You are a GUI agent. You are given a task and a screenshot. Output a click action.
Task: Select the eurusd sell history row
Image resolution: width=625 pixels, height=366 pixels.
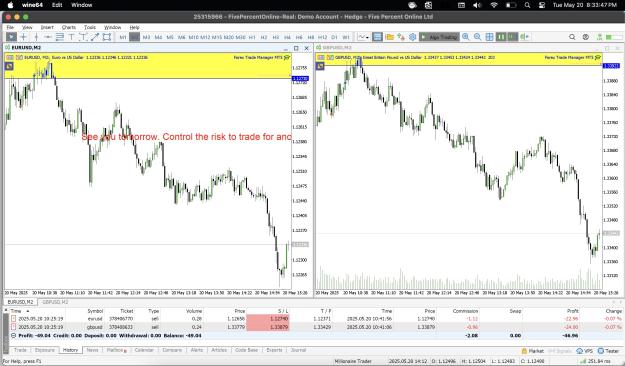(315, 319)
